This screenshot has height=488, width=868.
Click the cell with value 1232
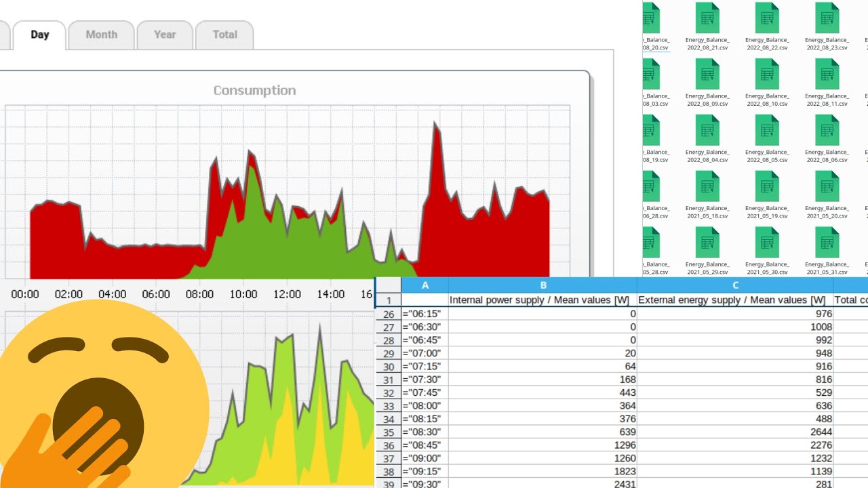(735, 458)
